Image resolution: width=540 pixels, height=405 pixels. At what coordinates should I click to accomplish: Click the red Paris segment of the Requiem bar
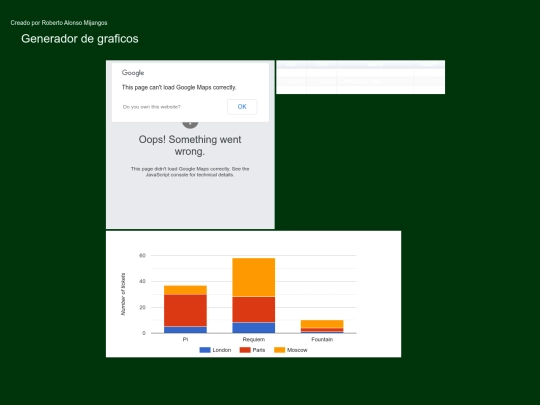coord(254,310)
